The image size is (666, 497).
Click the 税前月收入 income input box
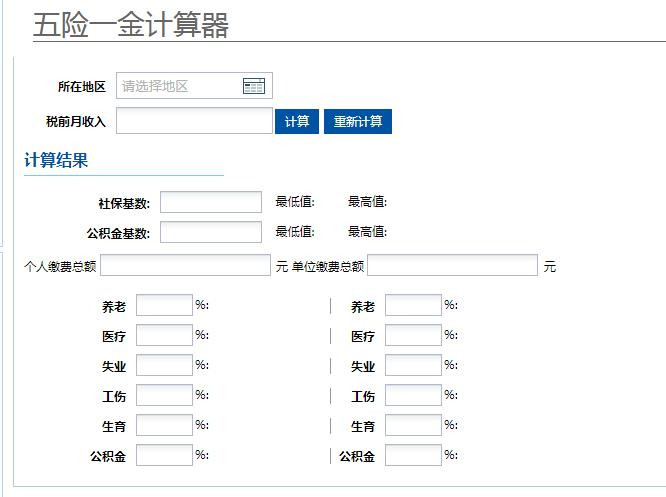pyautogui.click(x=194, y=121)
